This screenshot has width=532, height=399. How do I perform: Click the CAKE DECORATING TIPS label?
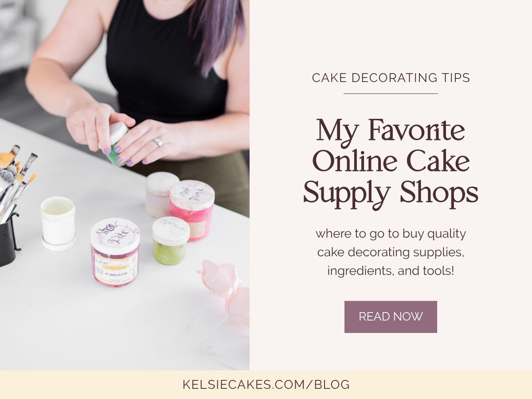(x=391, y=78)
